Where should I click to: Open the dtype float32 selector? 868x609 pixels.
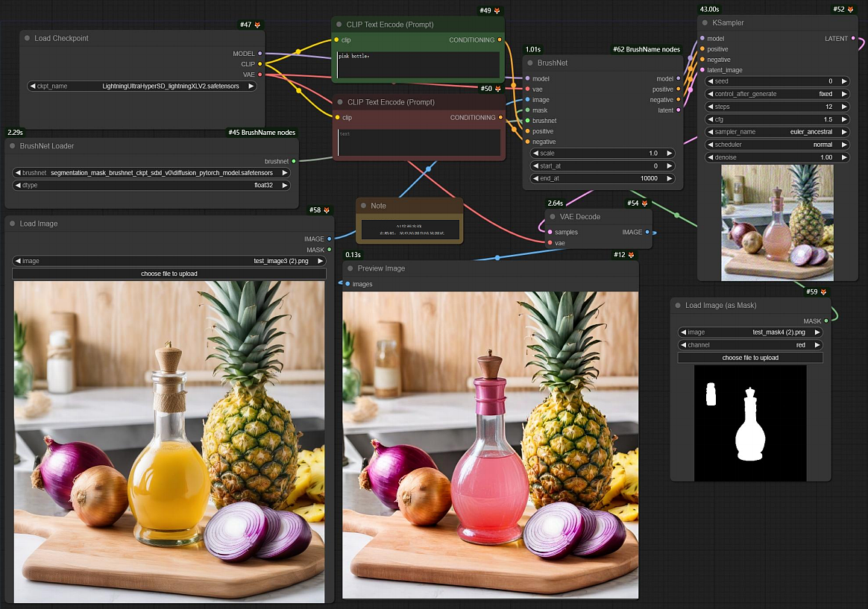pyautogui.click(x=151, y=186)
